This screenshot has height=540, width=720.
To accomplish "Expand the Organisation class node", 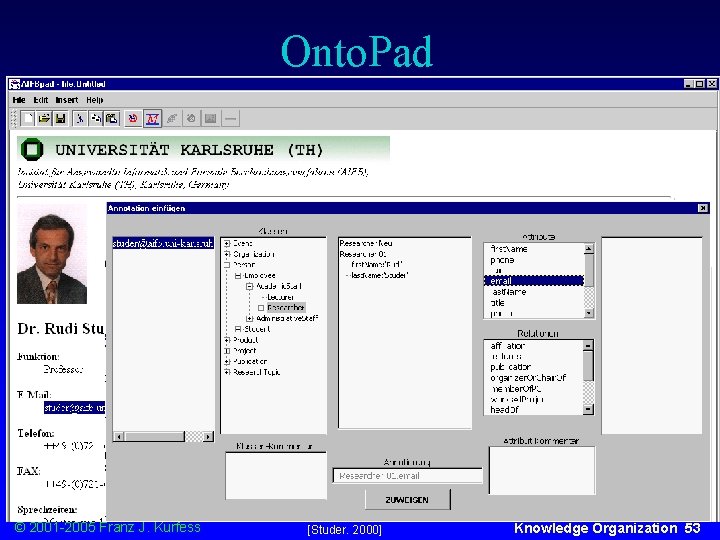I will click(227, 254).
